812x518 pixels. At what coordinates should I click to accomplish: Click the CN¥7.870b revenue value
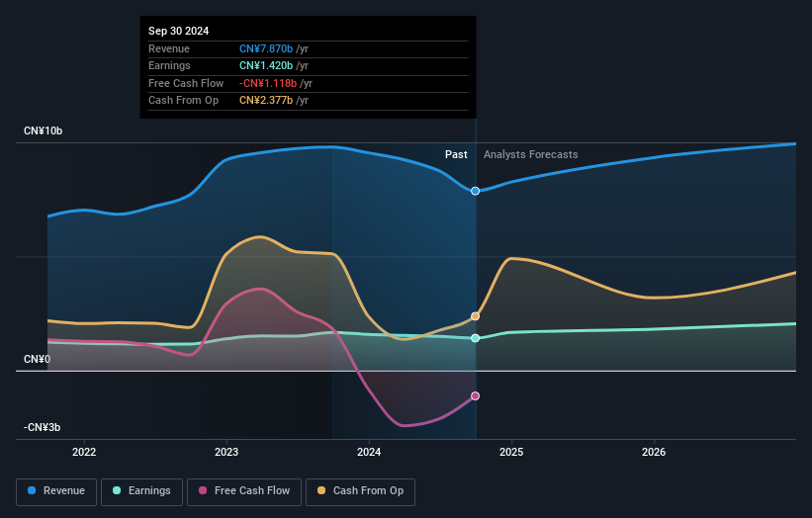[x=266, y=48]
